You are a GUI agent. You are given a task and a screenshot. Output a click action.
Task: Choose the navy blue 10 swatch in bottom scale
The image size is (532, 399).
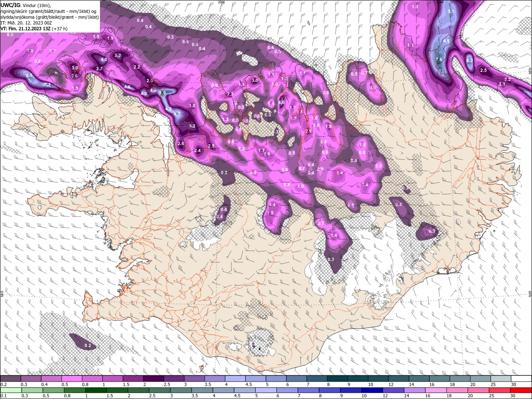tap(372, 390)
